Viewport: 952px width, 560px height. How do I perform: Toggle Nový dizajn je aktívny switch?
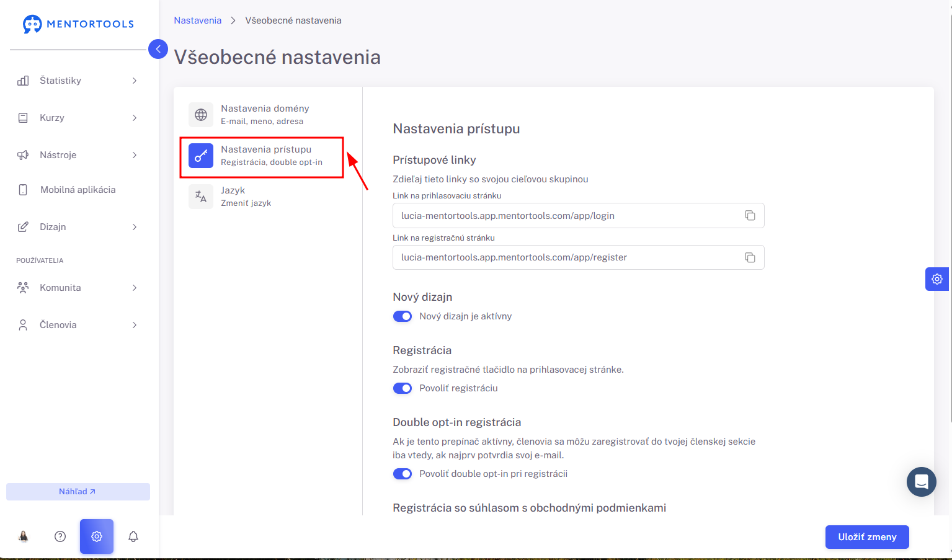point(403,316)
